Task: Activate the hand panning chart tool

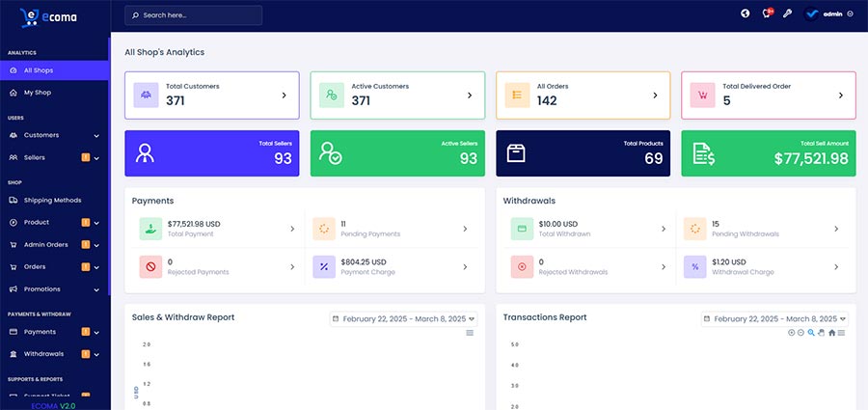Action: 821,333
